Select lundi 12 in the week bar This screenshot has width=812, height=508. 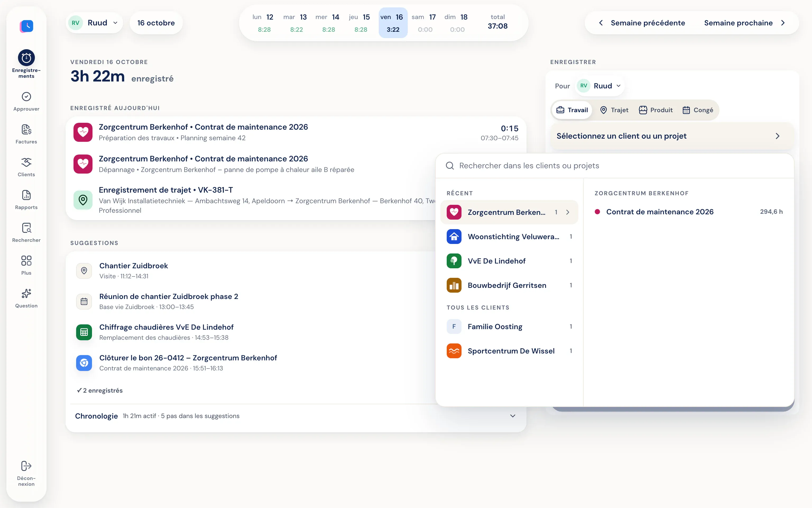[264, 23]
